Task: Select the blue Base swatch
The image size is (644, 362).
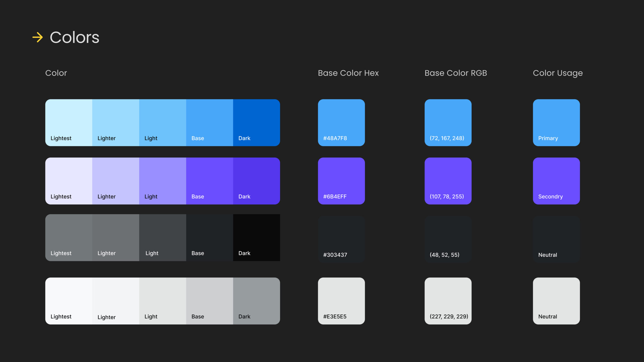Action: [x=210, y=123]
